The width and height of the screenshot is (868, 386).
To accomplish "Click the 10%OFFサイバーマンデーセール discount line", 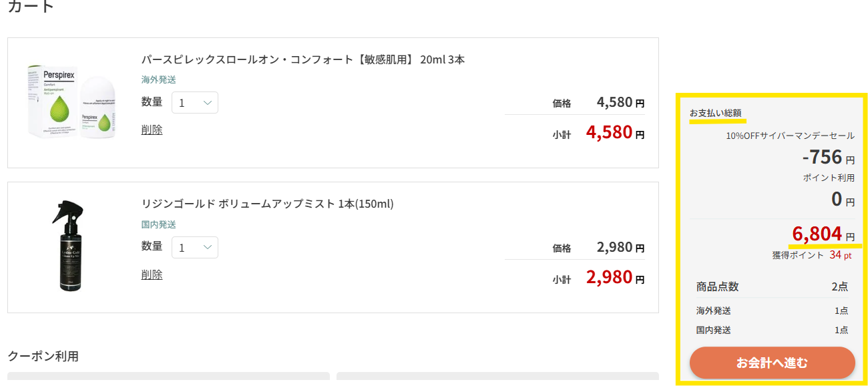I will [790, 136].
